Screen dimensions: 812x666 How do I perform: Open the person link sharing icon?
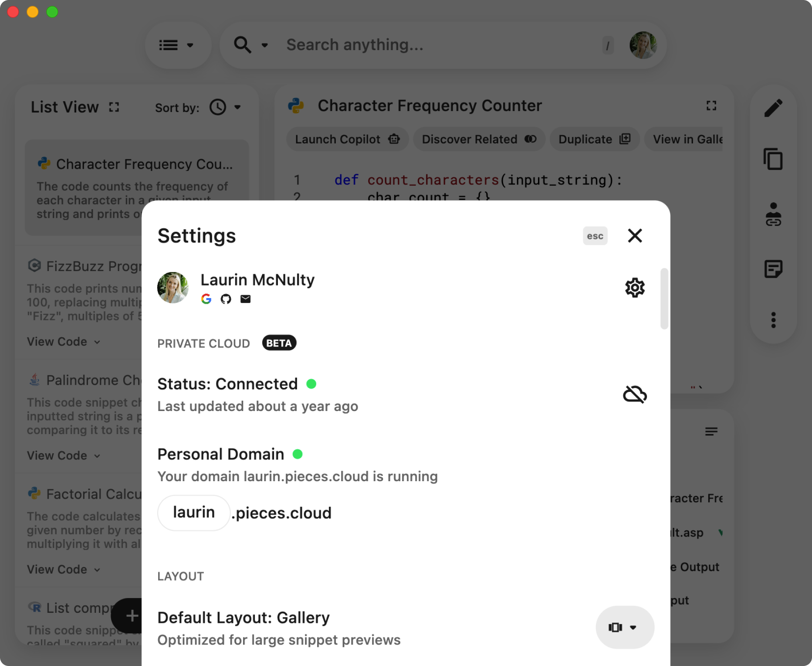point(773,214)
